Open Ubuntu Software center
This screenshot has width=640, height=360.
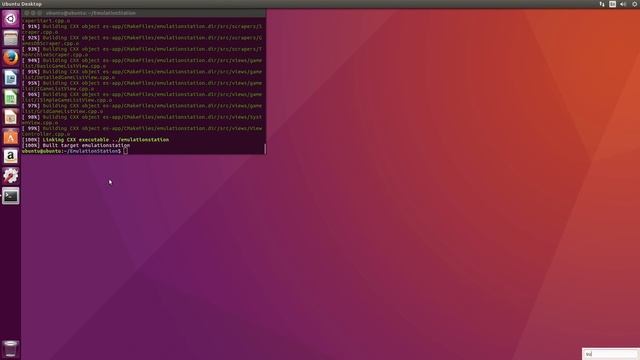click(x=11, y=137)
